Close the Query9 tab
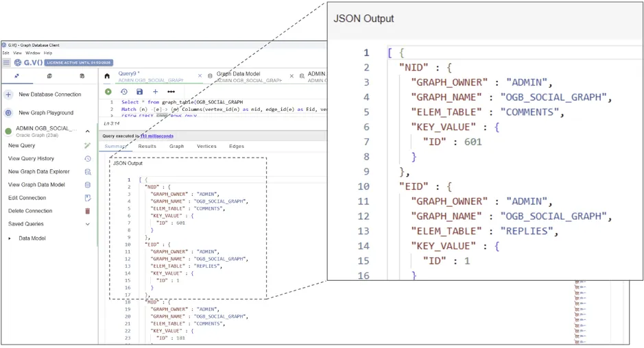Screen dimensions: 644x348 [x=200, y=76]
